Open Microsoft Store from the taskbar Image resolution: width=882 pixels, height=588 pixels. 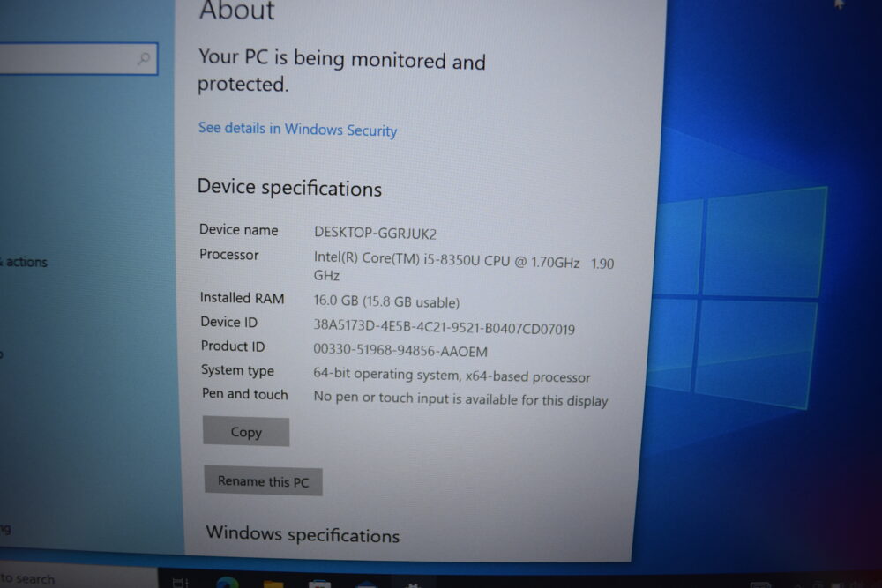click(x=319, y=584)
